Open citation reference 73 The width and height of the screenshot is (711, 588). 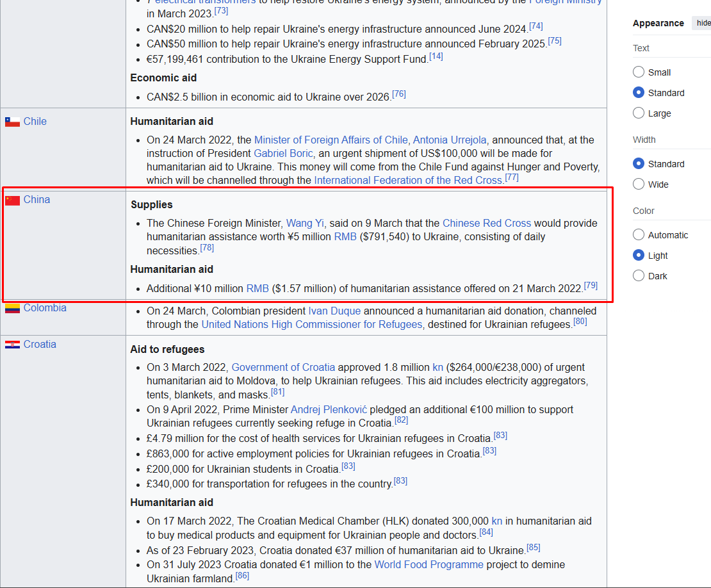pos(221,11)
